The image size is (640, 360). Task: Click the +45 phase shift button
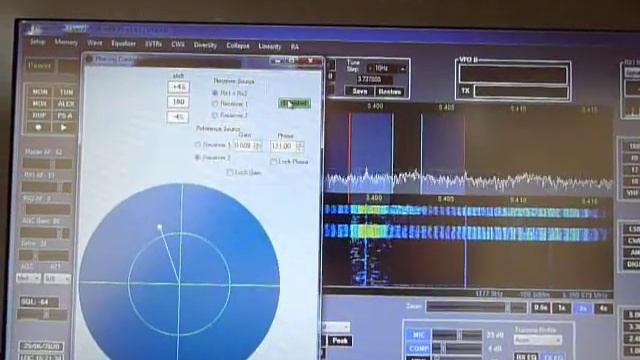(178, 87)
